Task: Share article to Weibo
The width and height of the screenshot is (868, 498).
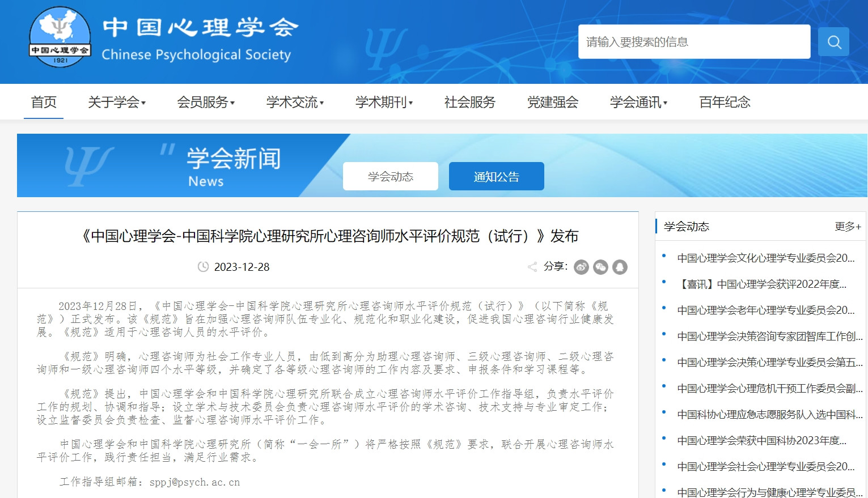Action: pos(581,267)
